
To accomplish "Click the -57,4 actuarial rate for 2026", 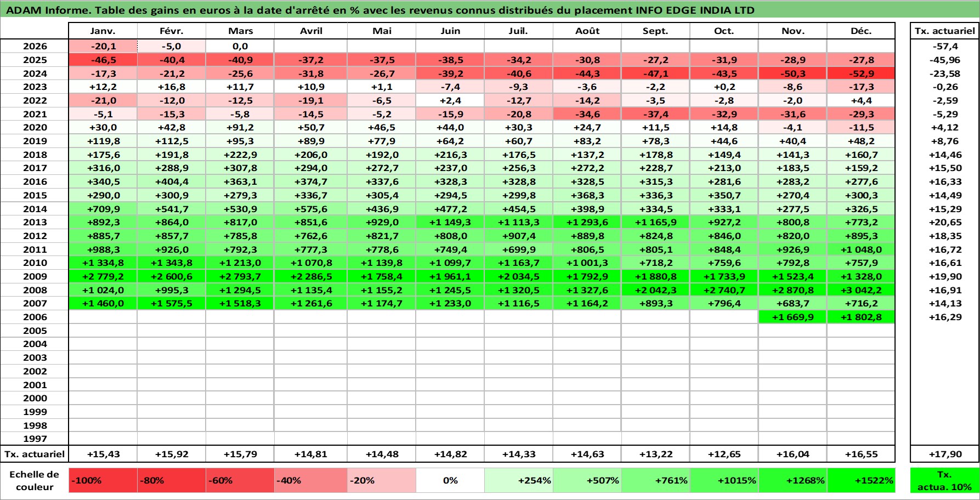I will click(x=944, y=46).
